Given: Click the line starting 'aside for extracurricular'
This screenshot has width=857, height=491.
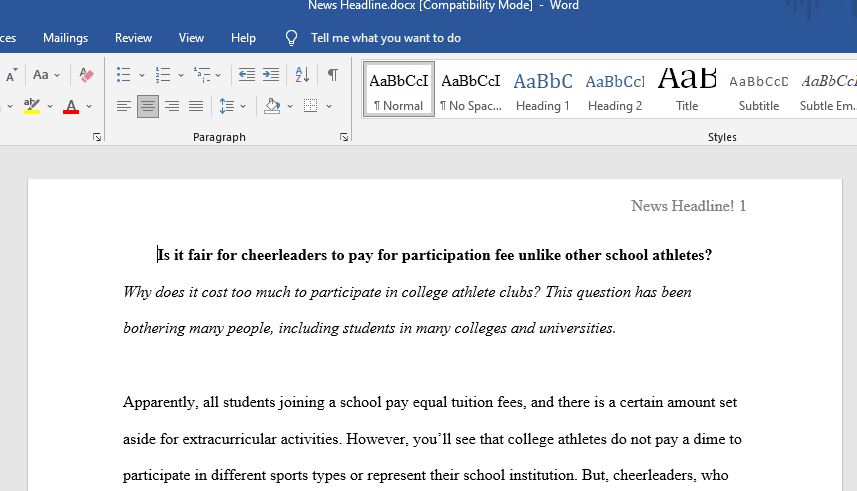Looking at the screenshot, I should 432,439.
